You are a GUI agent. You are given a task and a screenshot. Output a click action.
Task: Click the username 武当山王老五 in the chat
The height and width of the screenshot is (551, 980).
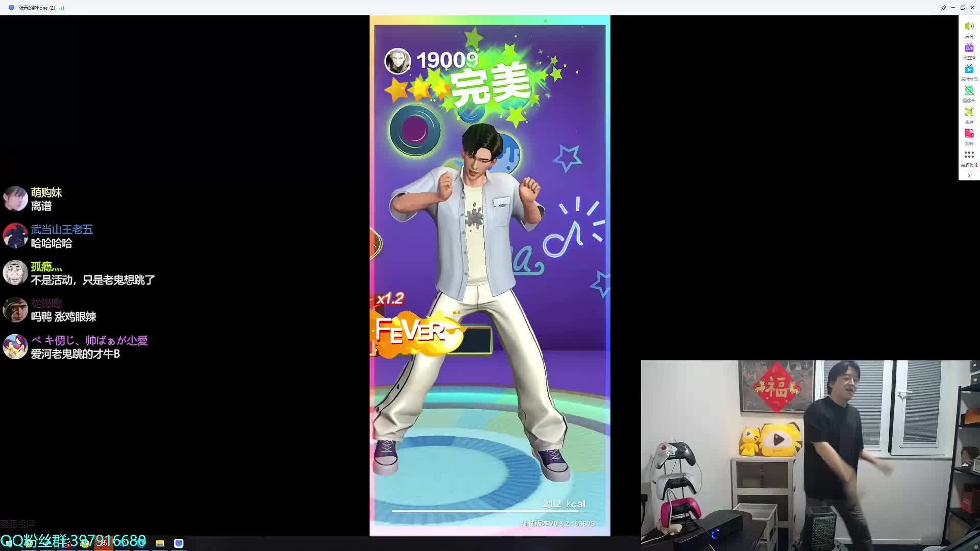click(x=62, y=230)
